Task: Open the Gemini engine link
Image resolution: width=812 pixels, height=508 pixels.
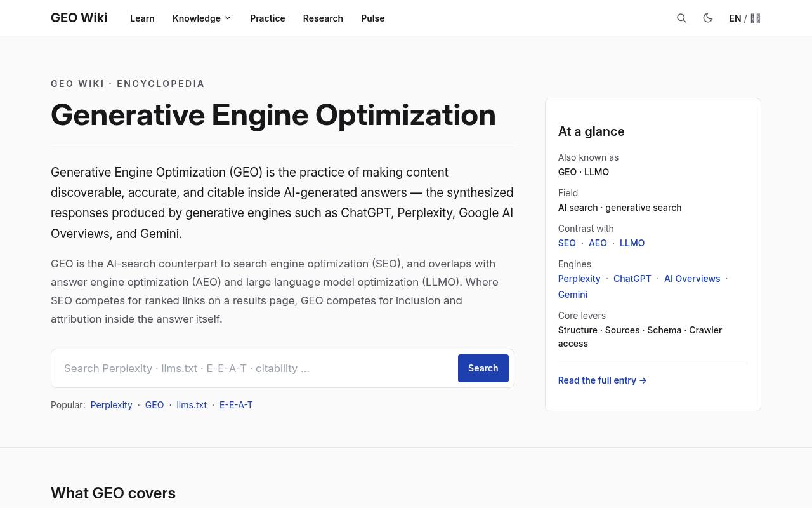Action: pos(572,295)
